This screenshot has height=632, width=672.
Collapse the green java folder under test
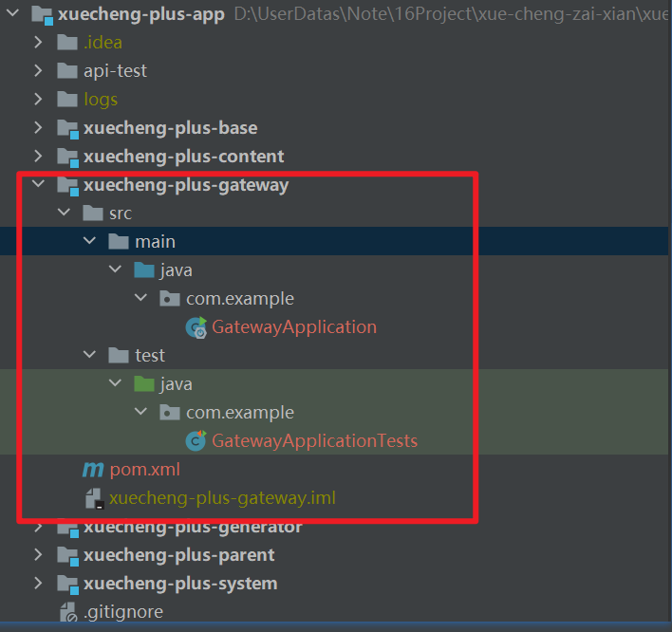tap(115, 382)
